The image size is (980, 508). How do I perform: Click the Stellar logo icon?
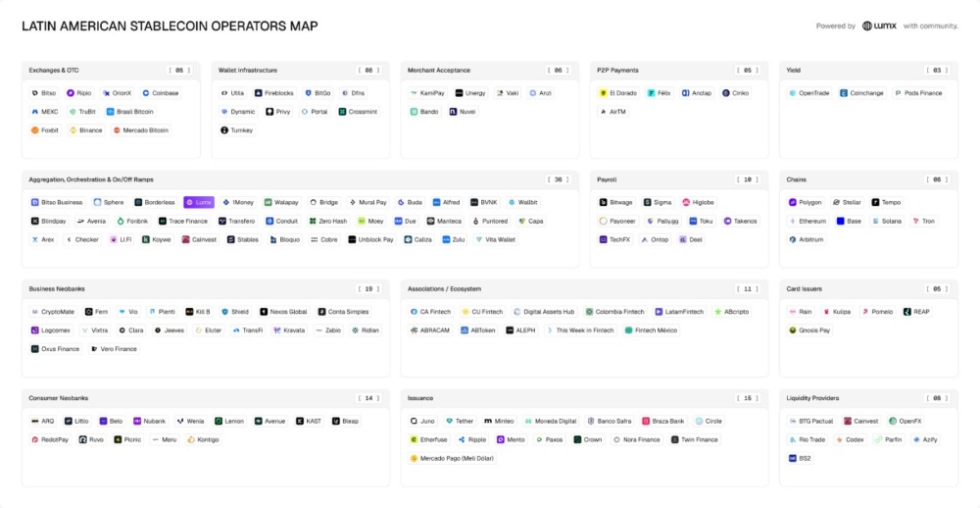point(836,203)
